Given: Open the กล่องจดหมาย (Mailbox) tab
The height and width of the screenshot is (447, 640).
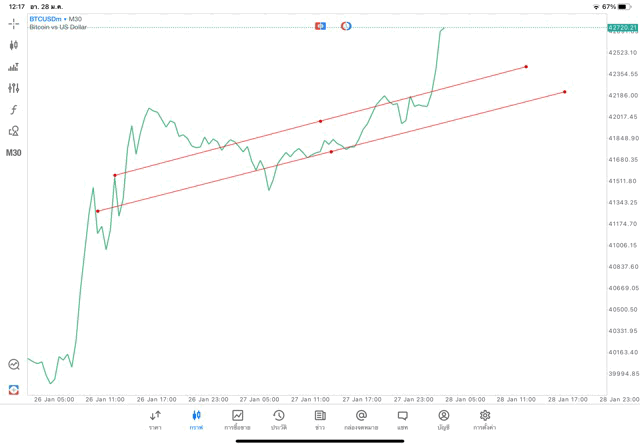Looking at the screenshot, I should (x=361, y=420).
